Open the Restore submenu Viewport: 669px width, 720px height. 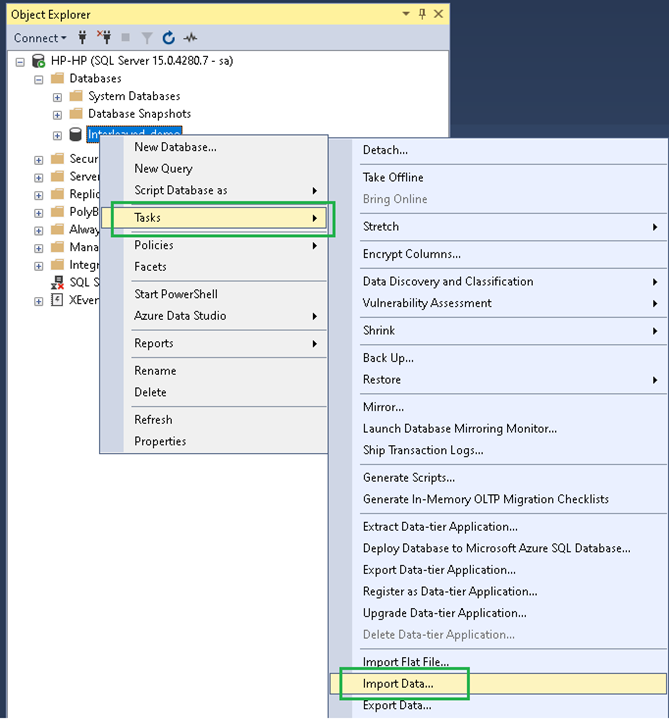pyautogui.click(x=498, y=380)
